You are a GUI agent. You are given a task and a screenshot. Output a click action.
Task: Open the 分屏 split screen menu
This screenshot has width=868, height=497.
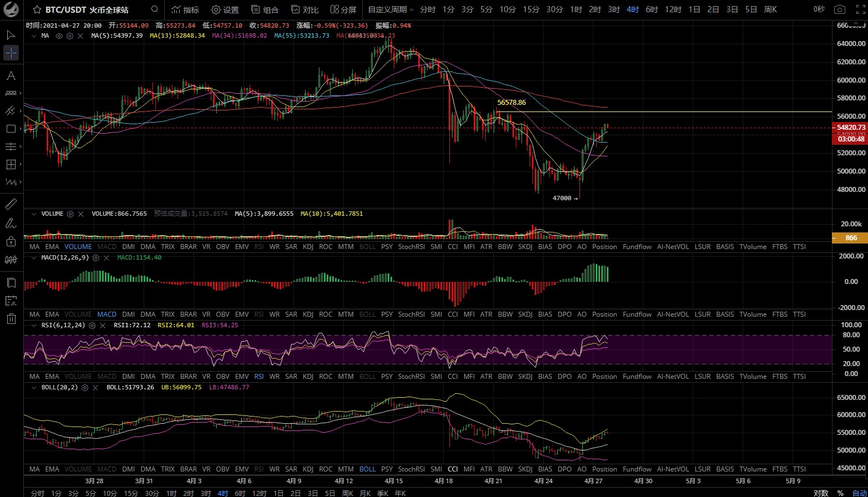343,9
